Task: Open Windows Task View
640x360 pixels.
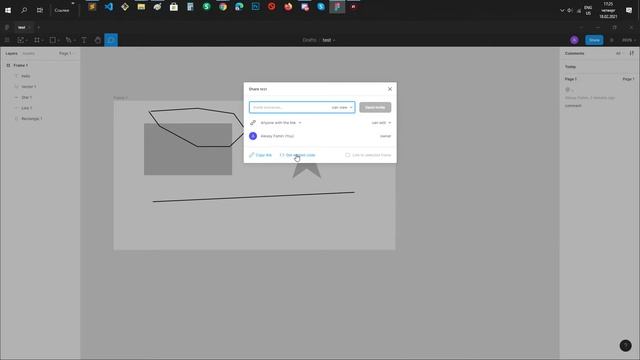Action: tap(40, 10)
